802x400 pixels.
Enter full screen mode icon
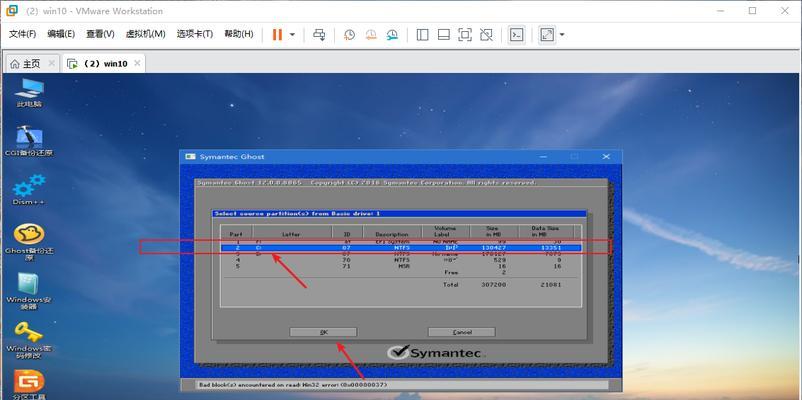pyautogui.click(x=464, y=35)
